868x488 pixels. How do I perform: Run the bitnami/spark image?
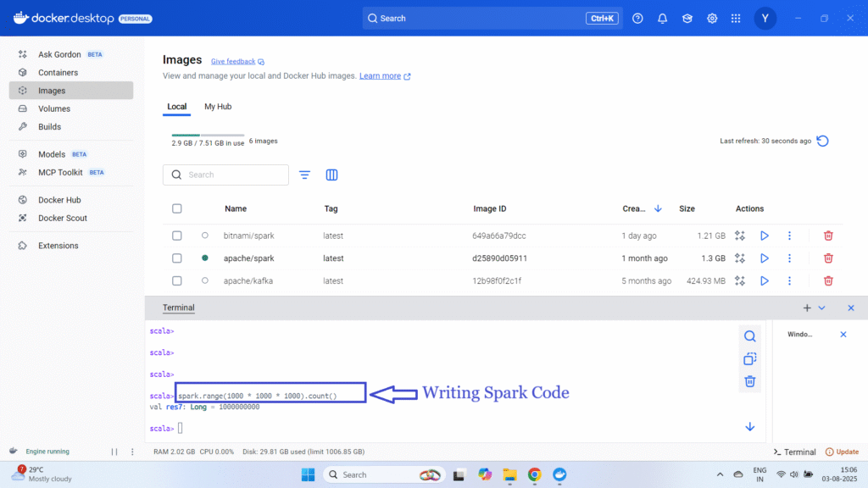click(x=765, y=236)
